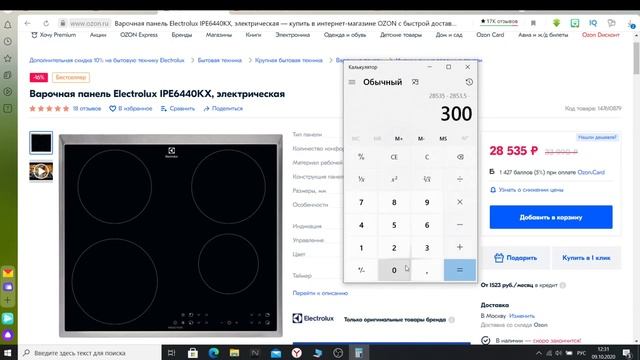Click Подарить gift button
This screenshot has width=640, height=360.
click(516, 258)
